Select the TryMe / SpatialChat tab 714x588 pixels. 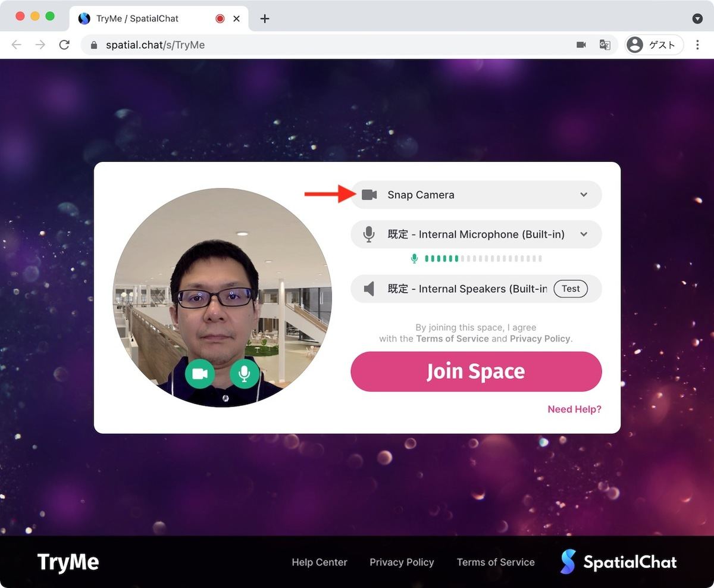(x=159, y=18)
